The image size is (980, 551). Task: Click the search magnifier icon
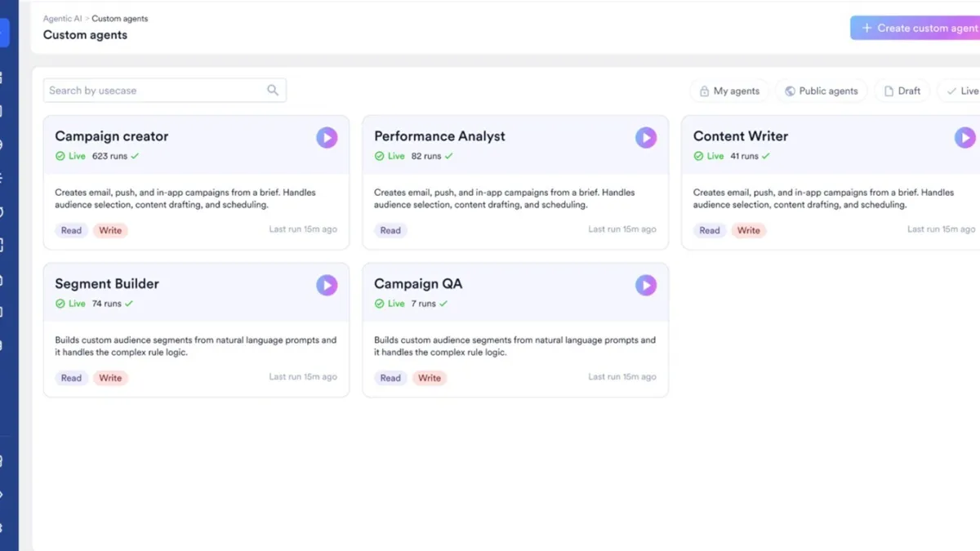coord(273,91)
